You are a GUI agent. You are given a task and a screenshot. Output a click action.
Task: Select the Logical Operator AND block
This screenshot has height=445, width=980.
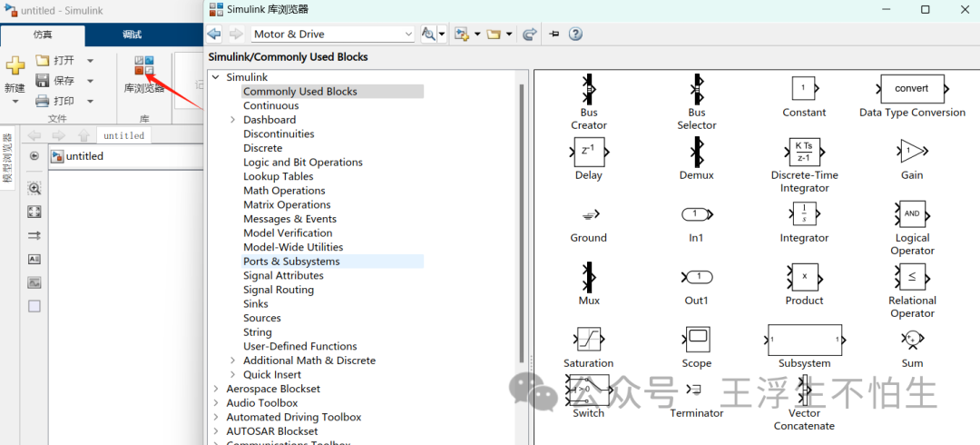coord(912,214)
